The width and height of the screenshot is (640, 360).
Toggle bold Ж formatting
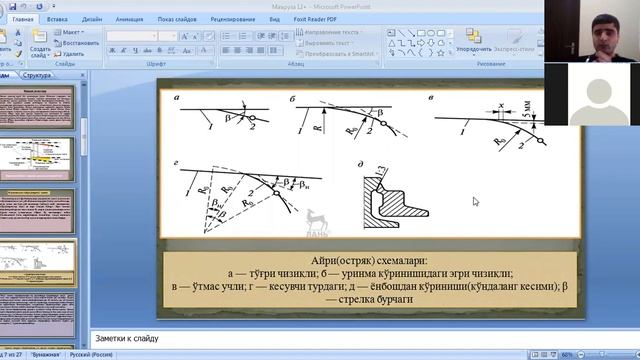pos(112,51)
